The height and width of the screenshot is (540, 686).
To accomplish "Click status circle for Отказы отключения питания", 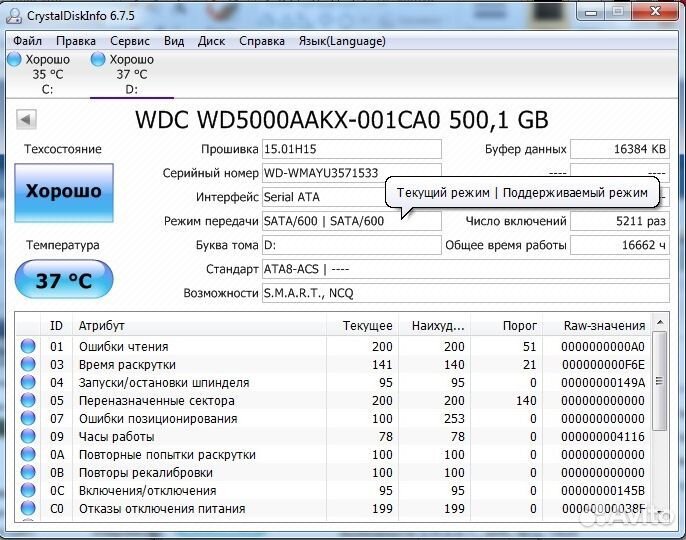I will tap(28, 508).
